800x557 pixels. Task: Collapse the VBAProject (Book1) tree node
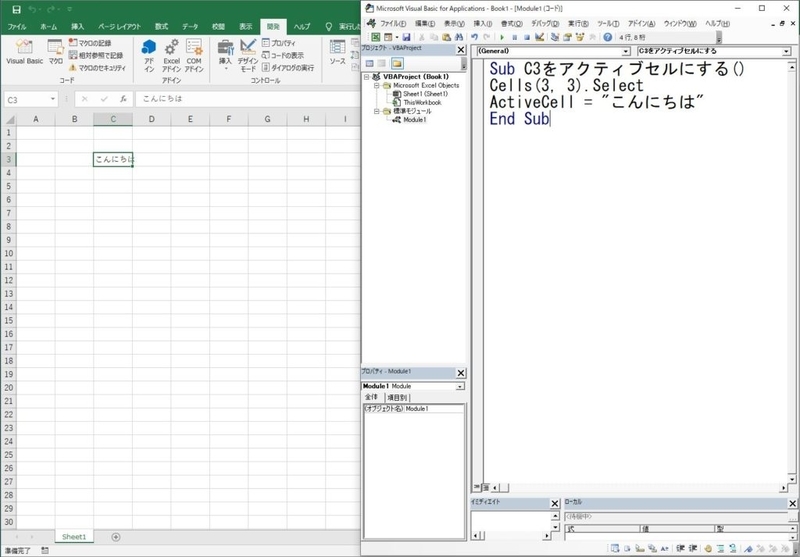367,77
